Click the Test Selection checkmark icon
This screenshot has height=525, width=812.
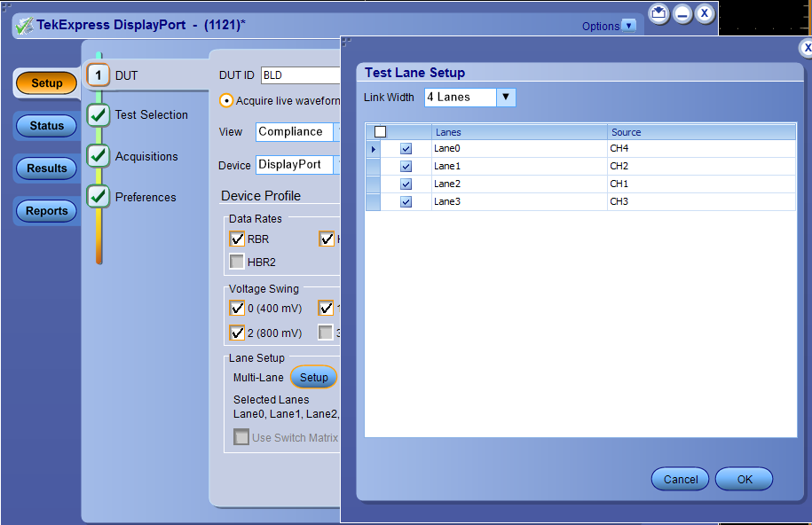[x=99, y=115]
